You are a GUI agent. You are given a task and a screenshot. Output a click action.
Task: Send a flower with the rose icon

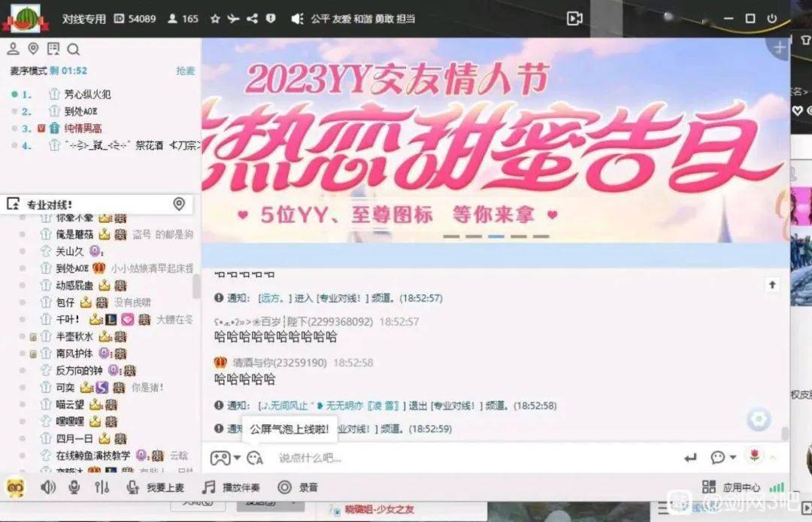(755, 457)
